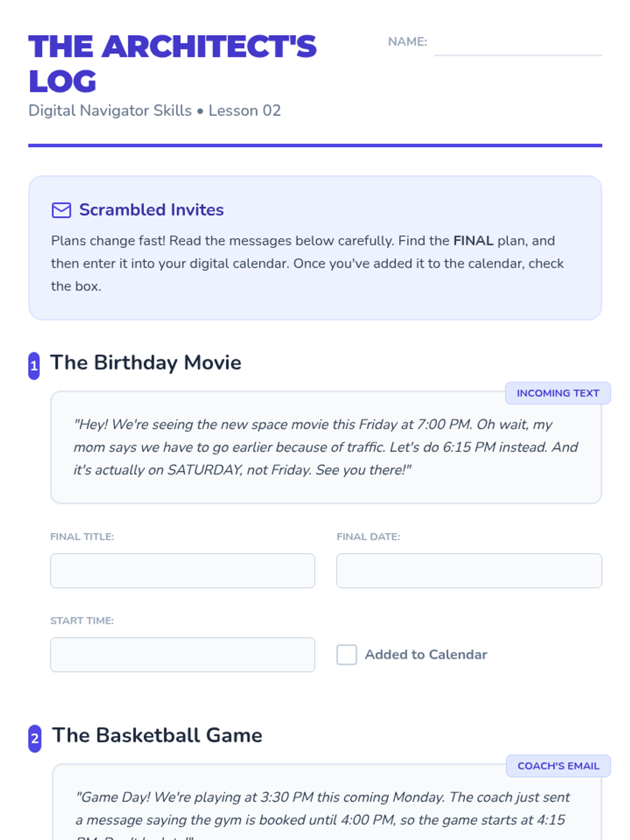Click the Scrambled Invites heading
Viewport: 630px width, 840px height.
coord(151,209)
